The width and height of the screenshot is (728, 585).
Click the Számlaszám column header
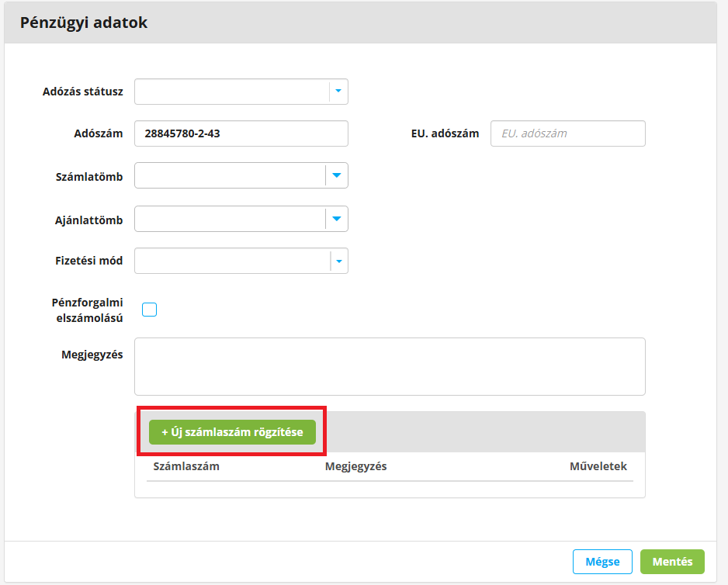pos(186,466)
